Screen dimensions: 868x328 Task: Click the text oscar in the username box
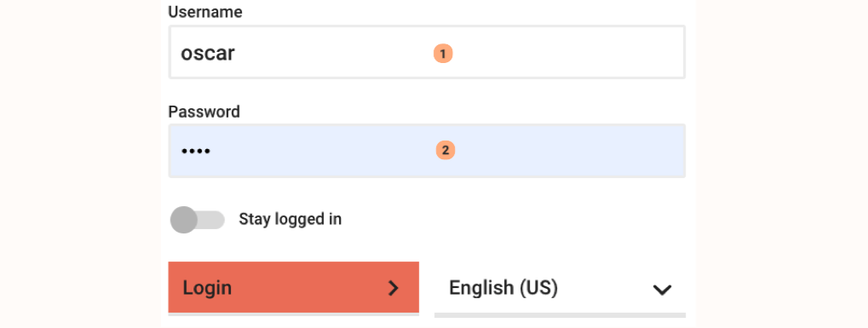(x=208, y=54)
